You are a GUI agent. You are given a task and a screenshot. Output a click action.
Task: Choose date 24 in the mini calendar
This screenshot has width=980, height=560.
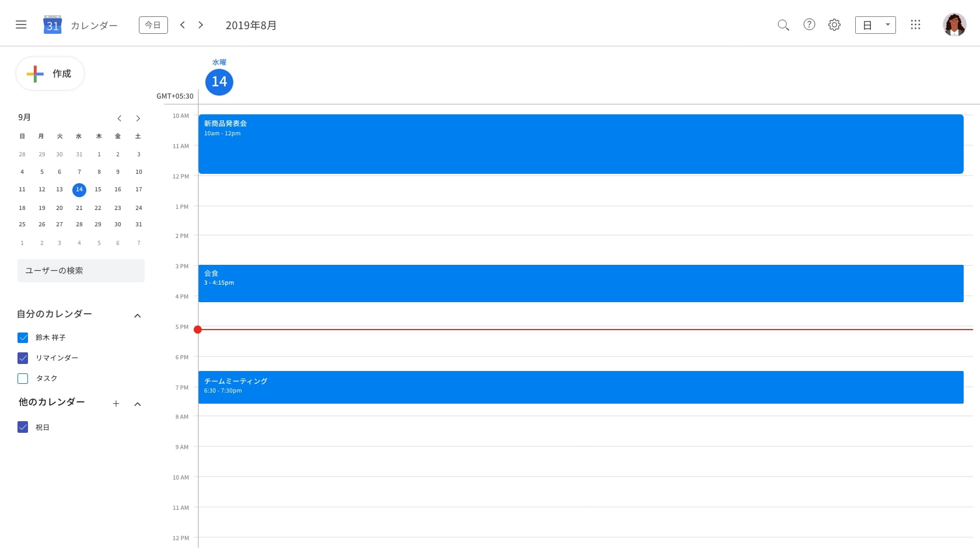pyautogui.click(x=139, y=208)
